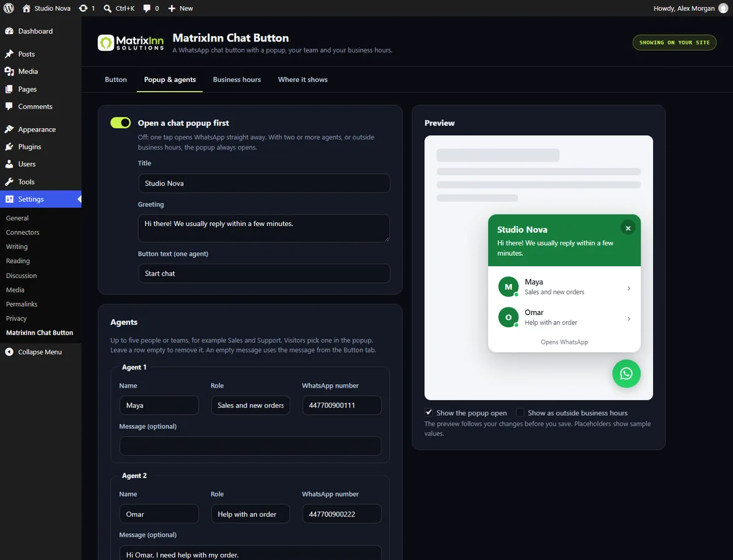Image resolution: width=733 pixels, height=560 pixels.
Task: Open Alex Morgan user avatar
Action: point(723,9)
